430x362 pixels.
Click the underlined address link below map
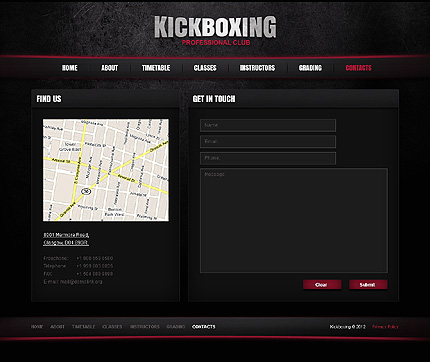click(66, 239)
